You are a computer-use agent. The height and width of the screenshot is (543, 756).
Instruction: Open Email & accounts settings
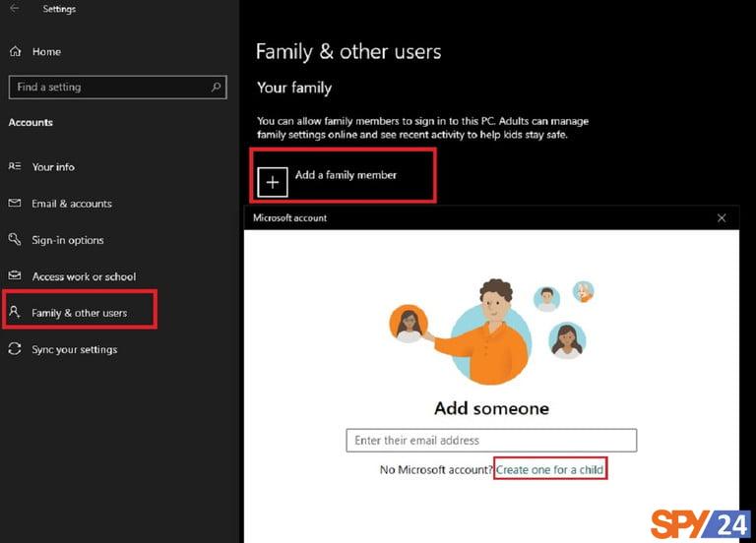(72, 204)
